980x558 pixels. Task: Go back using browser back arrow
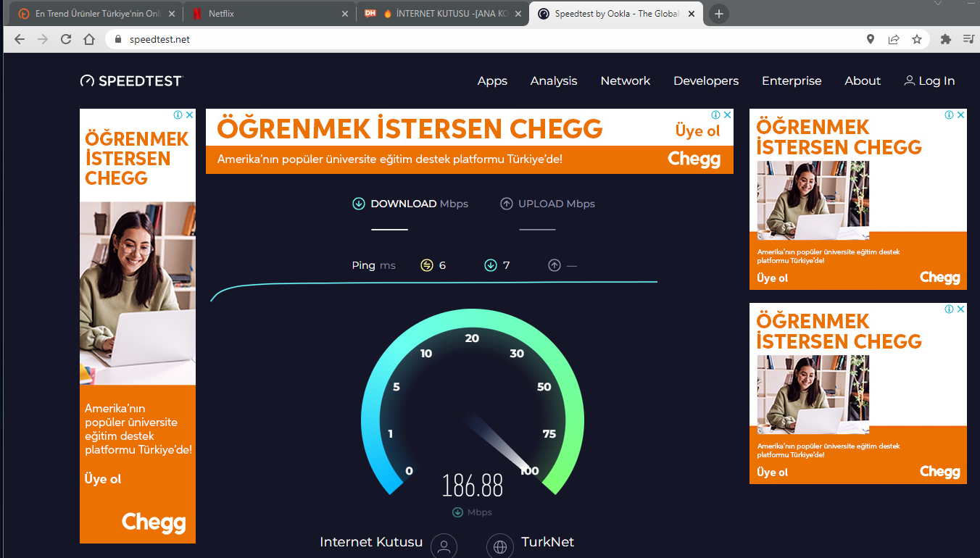(x=19, y=39)
